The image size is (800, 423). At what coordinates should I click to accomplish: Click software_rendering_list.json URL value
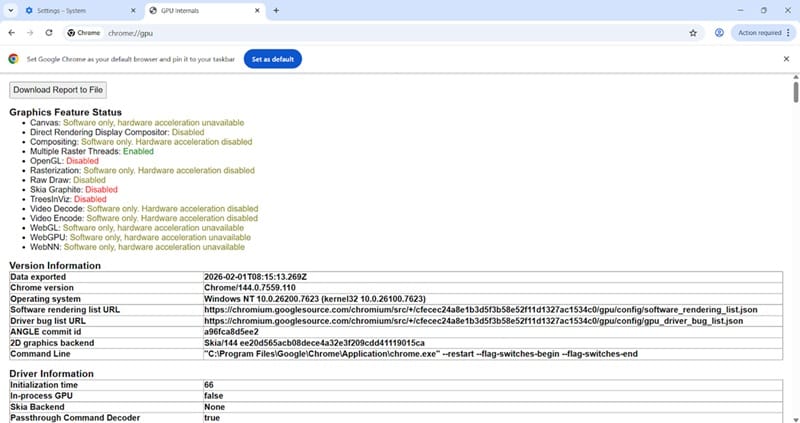(x=481, y=310)
